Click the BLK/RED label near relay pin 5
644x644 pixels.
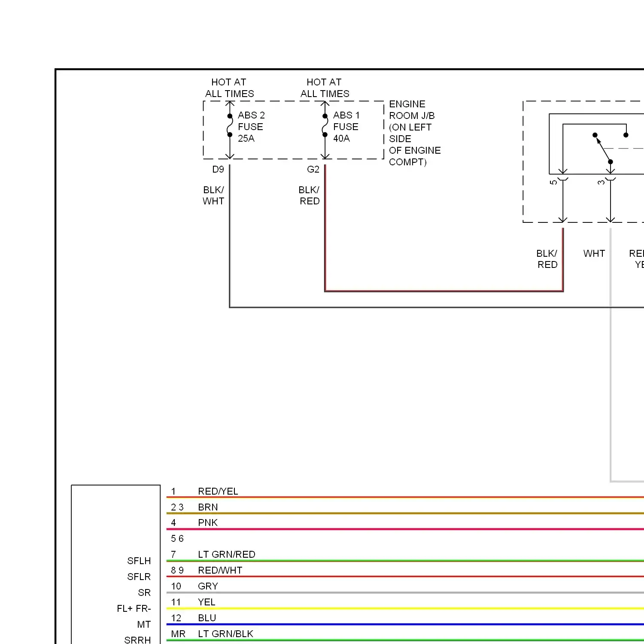click(547, 259)
